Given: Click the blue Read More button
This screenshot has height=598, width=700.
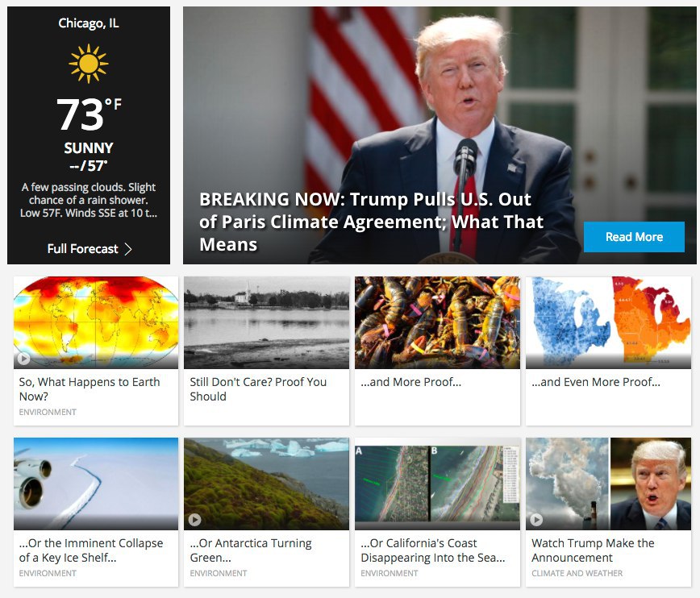Looking at the screenshot, I should pyautogui.click(x=634, y=237).
